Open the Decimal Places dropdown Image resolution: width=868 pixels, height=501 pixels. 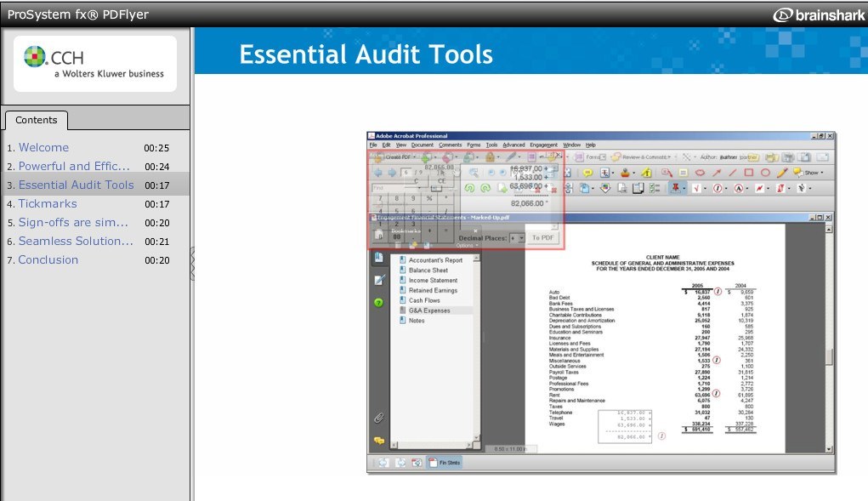523,238
